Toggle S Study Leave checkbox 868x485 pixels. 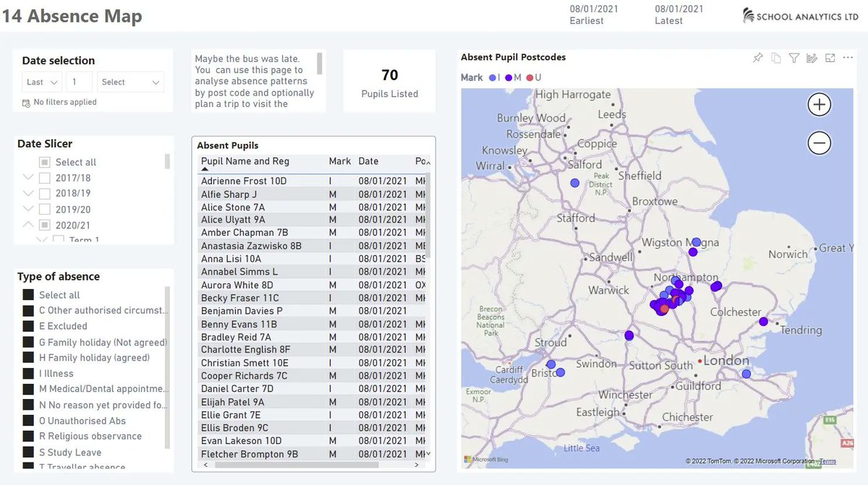pyautogui.click(x=28, y=452)
